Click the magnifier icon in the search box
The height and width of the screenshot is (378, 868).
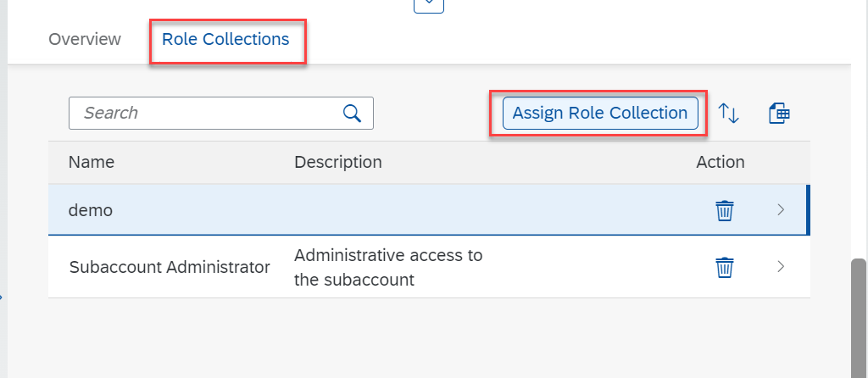[x=352, y=113]
